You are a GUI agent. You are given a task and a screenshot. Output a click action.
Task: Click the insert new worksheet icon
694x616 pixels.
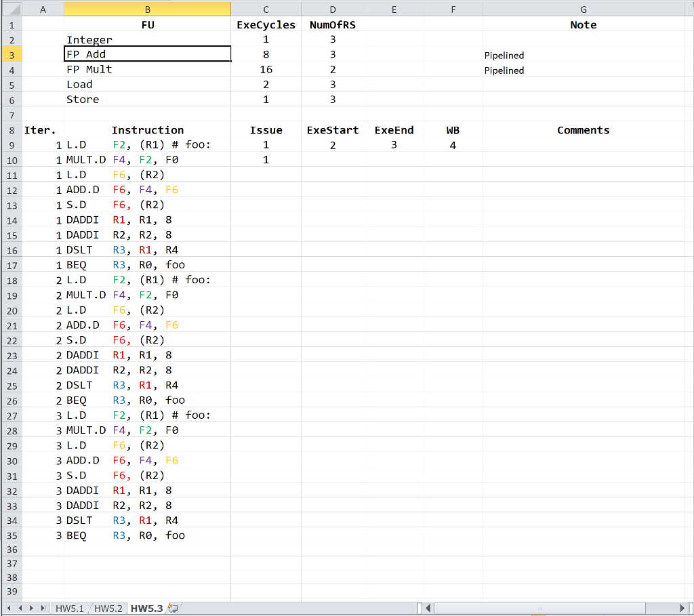tap(173, 609)
